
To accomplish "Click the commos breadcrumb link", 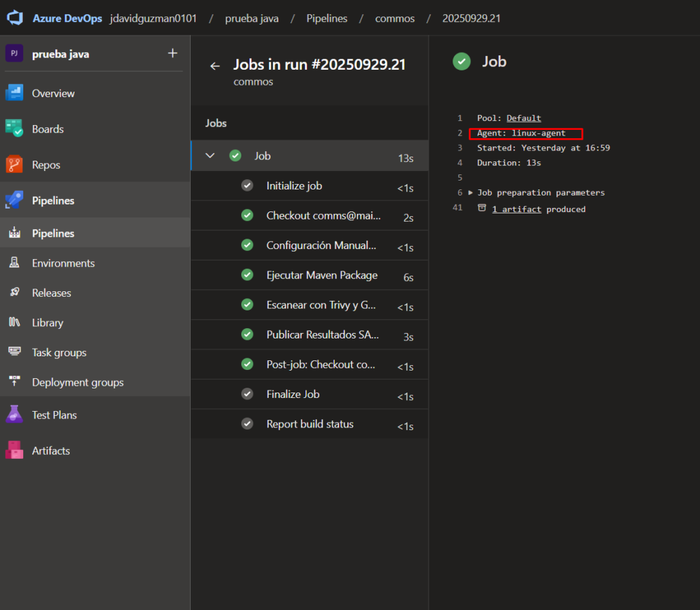I will tap(394, 18).
